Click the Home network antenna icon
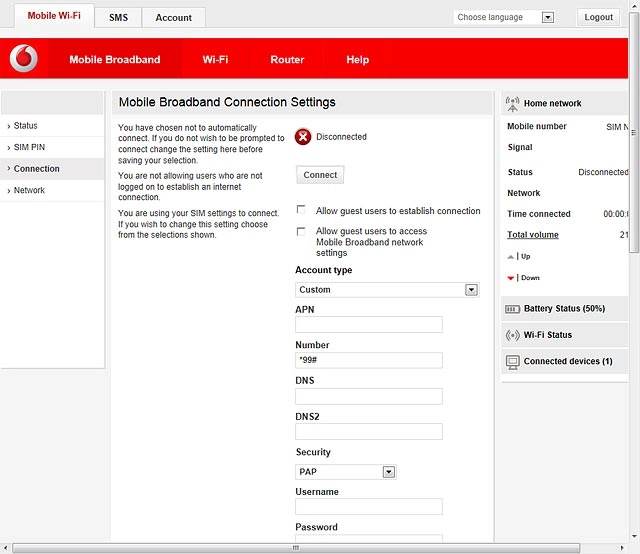 coord(512,104)
